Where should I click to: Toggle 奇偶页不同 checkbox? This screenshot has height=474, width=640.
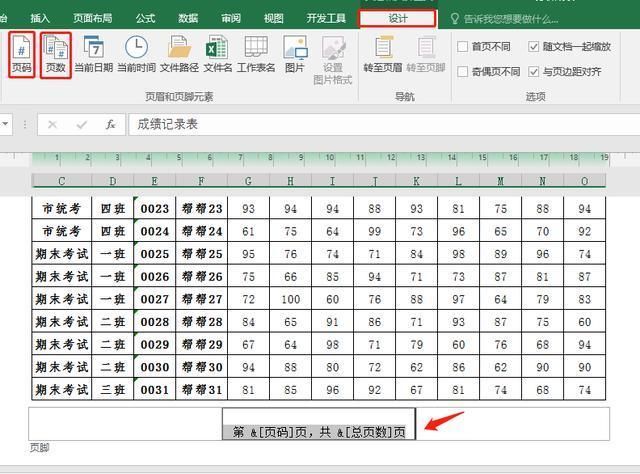(x=462, y=72)
